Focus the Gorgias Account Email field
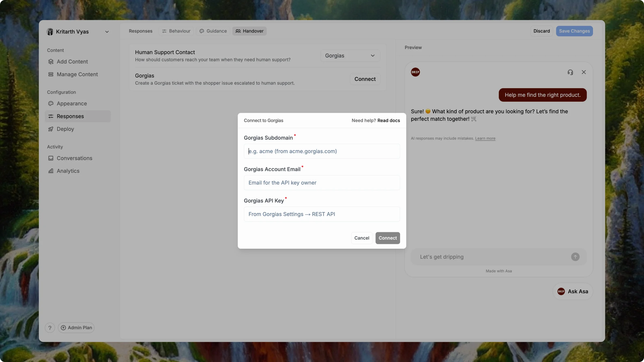Viewport: 644px width, 362px height. point(322,183)
